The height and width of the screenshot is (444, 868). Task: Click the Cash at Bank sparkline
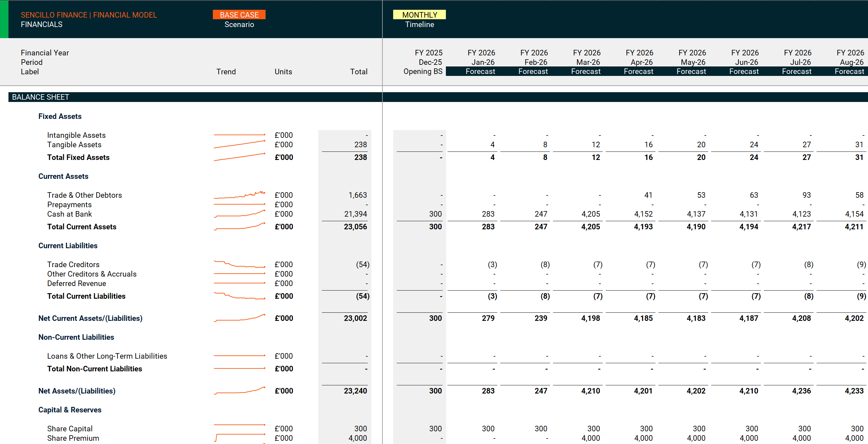click(x=239, y=214)
